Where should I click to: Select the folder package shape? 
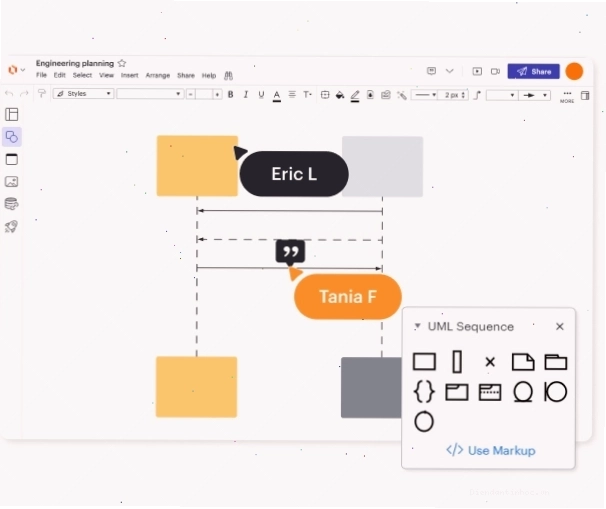point(556,362)
